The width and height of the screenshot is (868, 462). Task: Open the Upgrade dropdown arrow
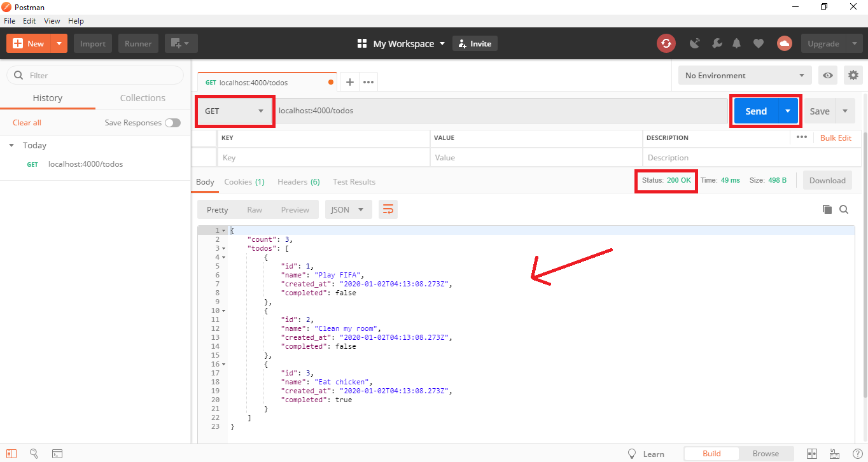click(854, 43)
